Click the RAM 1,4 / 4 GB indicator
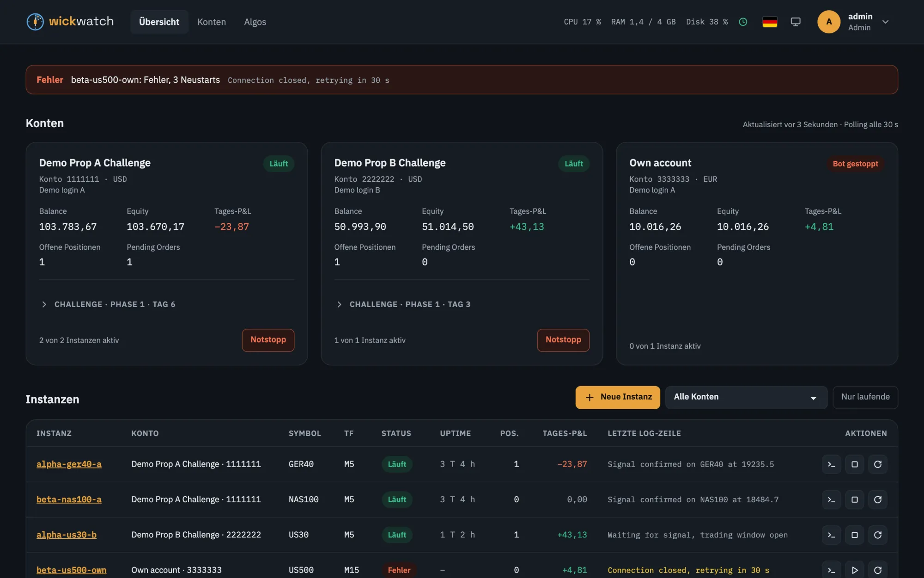924x578 pixels. click(x=643, y=22)
